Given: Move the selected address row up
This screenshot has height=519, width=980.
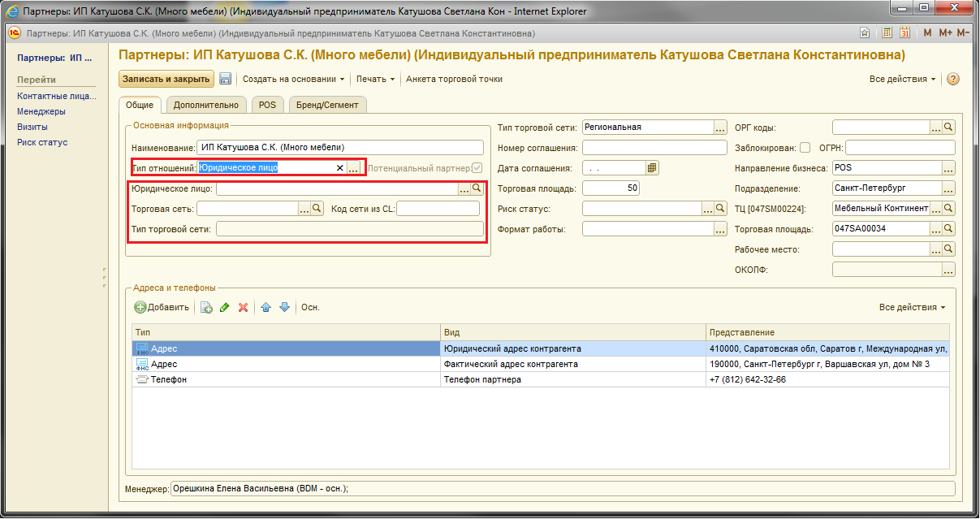Looking at the screenshot, I should [x=266, y=308].
